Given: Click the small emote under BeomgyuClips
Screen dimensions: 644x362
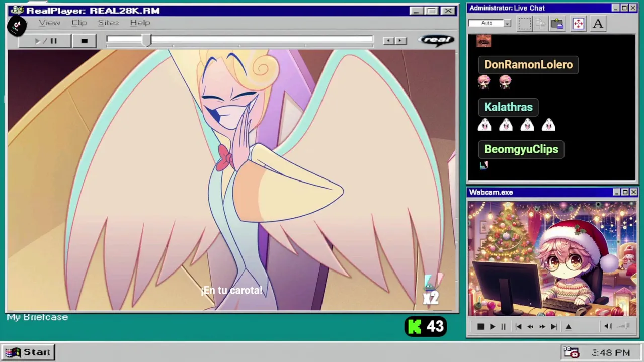Looking at the screenshot, I should (484, 165).
